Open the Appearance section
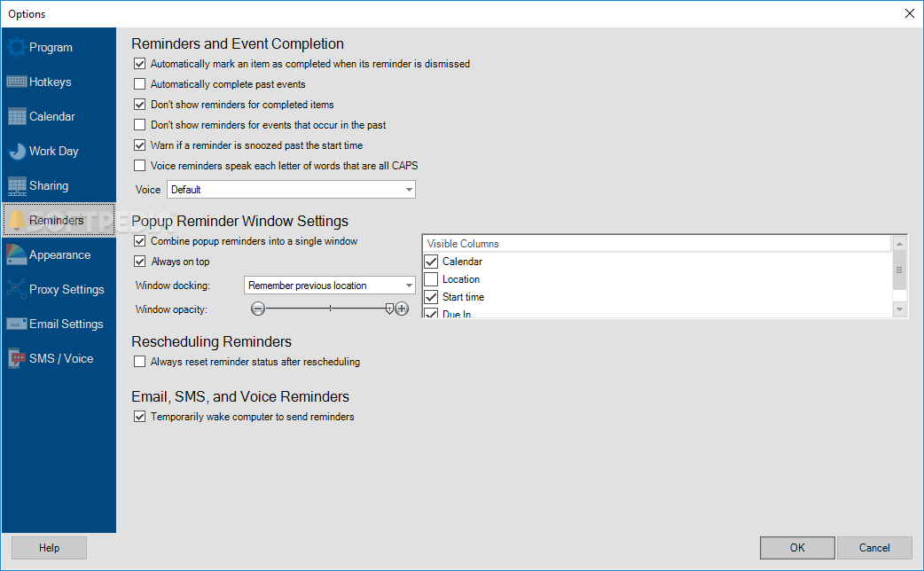 (x=59, y=255)
